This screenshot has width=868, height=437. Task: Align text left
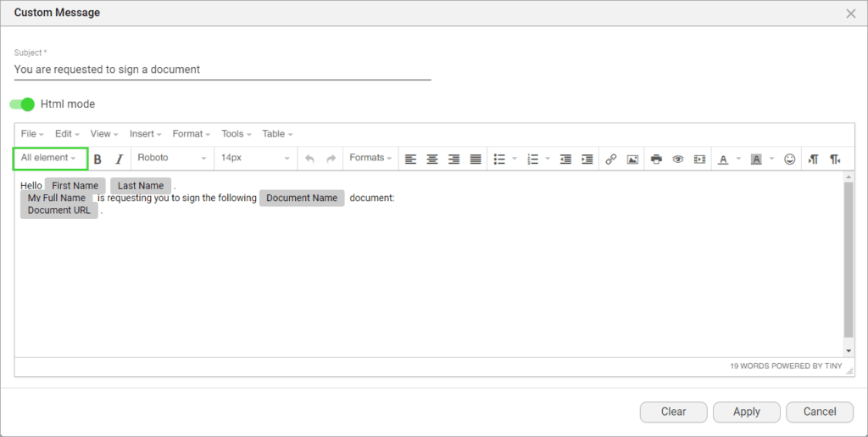coord(410,159)
